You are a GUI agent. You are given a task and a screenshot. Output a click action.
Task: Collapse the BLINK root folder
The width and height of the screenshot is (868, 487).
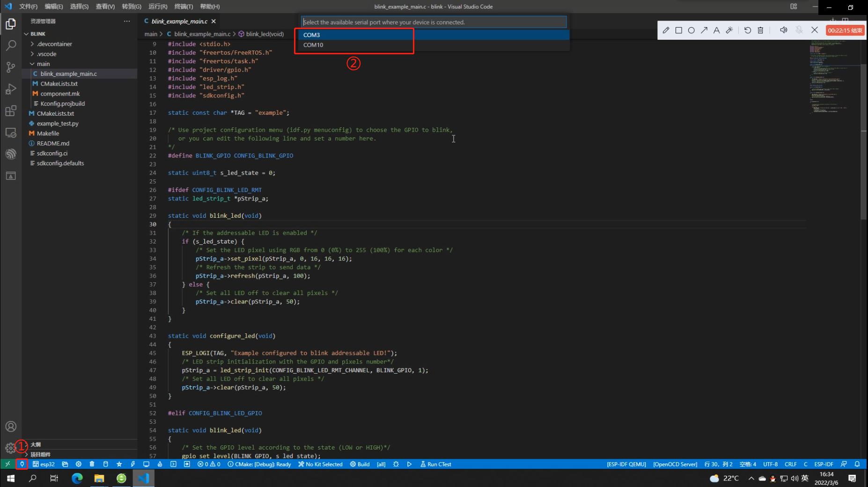pos(80,34)
